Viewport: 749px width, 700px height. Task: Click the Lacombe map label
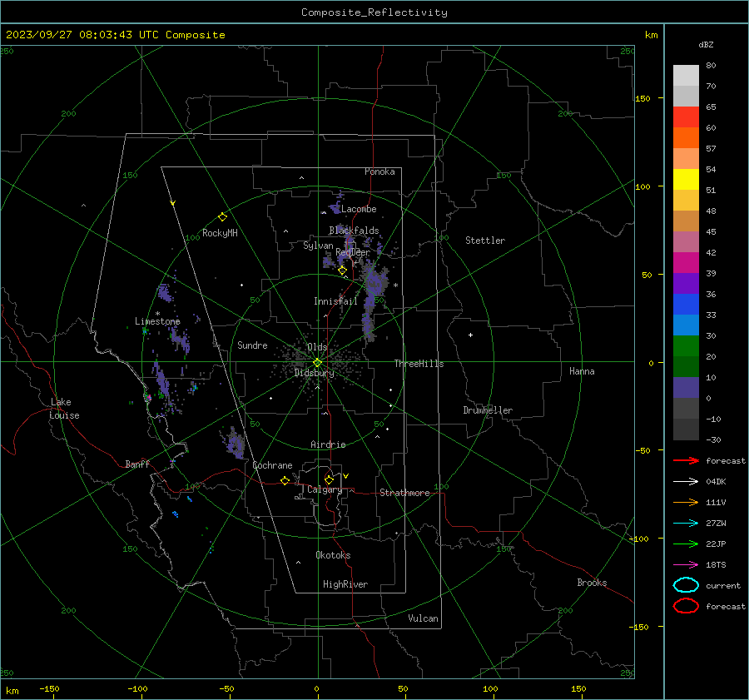coord(359,209)
